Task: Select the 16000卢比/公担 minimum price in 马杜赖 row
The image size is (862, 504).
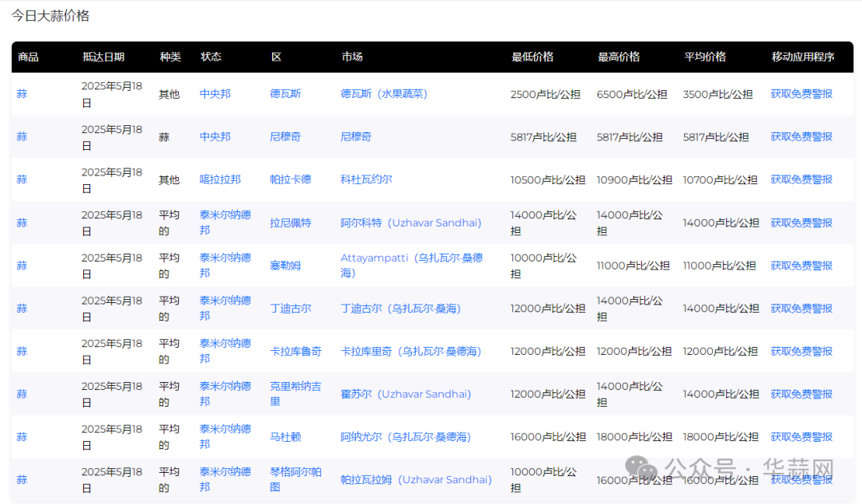Action: (x=548, y=437)
